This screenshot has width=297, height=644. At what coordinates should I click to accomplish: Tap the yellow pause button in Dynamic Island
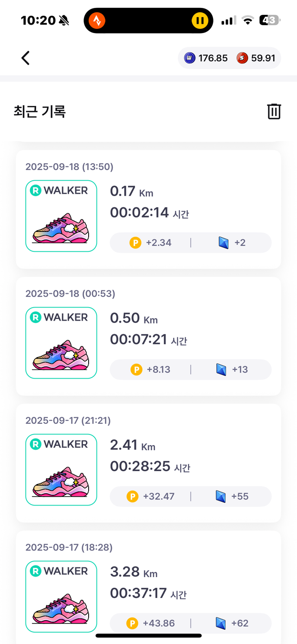pos(200,20)
